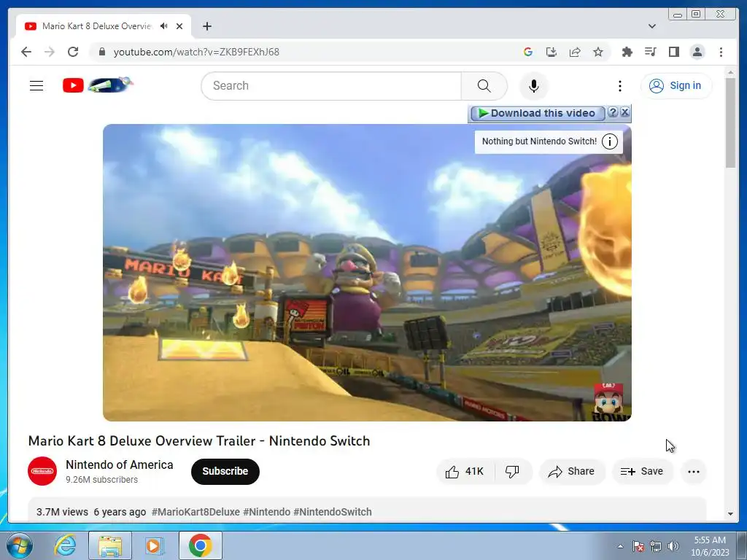Click the vertical scrollbar thumb
The image size is (747, 560).
coord(730,122)
